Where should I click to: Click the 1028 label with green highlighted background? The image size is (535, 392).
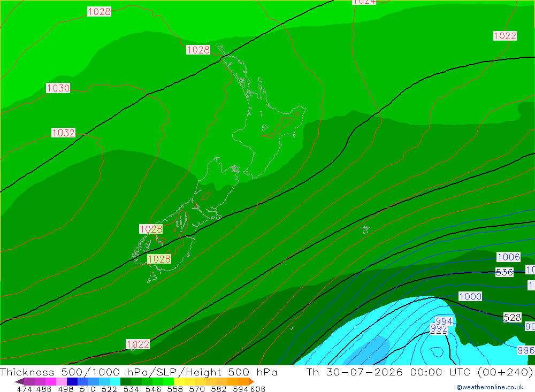(159, 259)
